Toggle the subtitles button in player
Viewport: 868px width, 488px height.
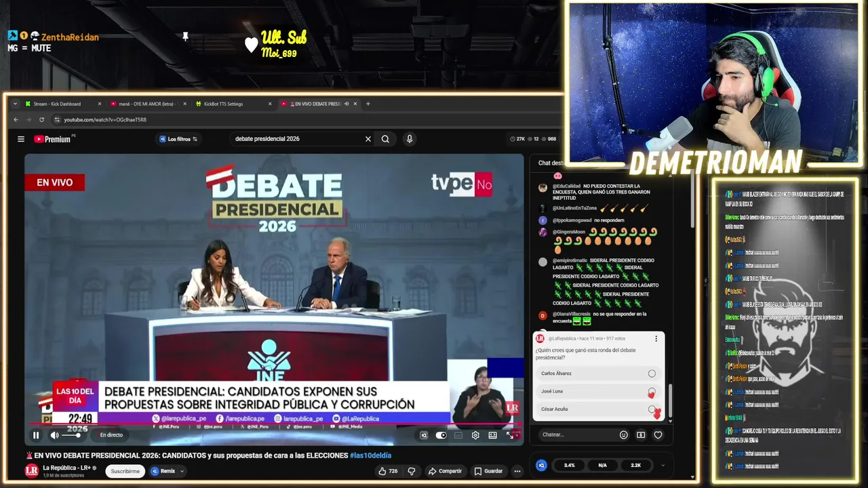[x=458, y=435]
